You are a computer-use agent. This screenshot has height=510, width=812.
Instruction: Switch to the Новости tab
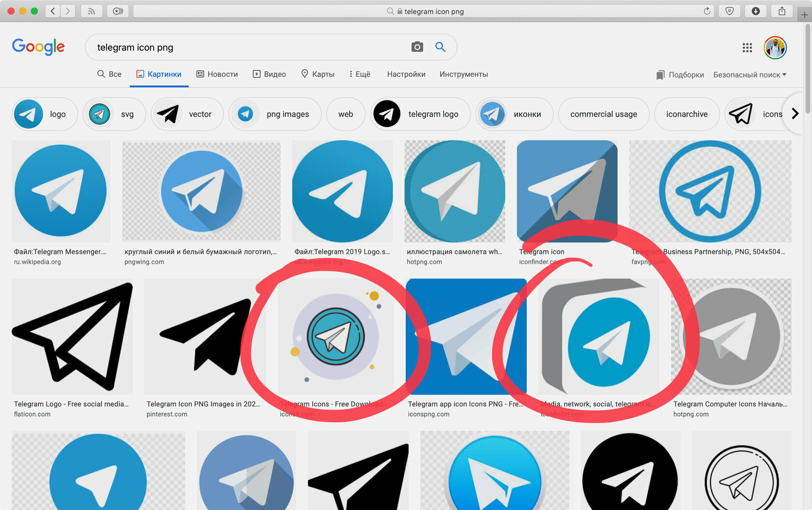(x=217, y=74)
